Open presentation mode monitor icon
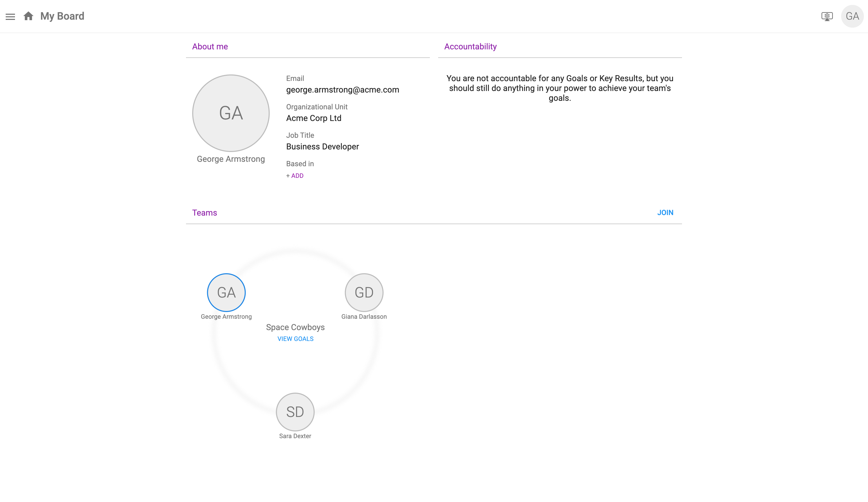868x502 pixels. pyautogui.click(x=827, y=16)
